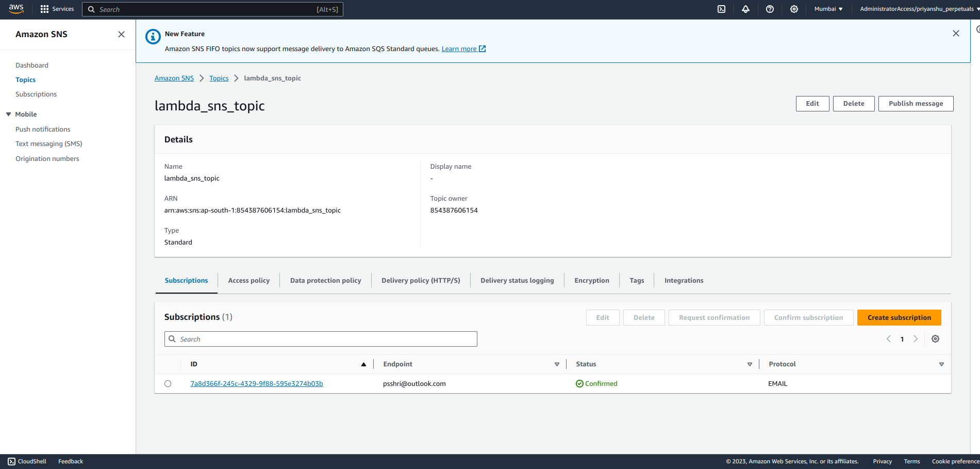Click Request confirmation button
This screenshot has height=469, width=980.
tap(714, 317)
